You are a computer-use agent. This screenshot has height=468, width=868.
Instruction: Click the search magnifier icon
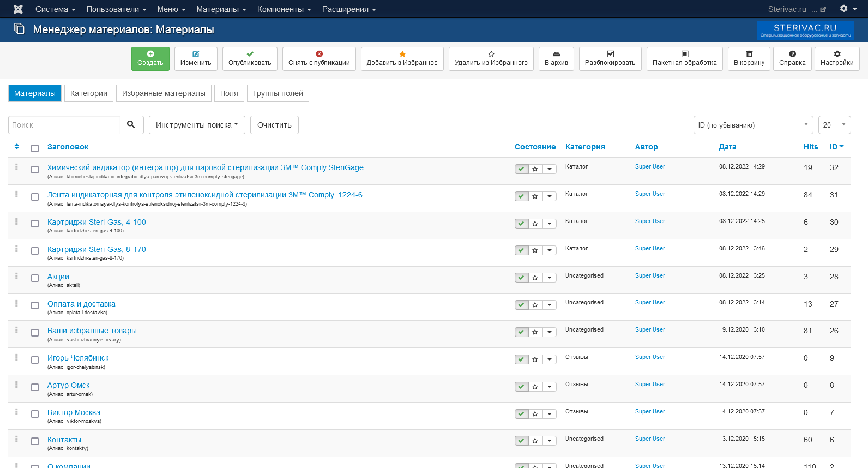point(131,124)
